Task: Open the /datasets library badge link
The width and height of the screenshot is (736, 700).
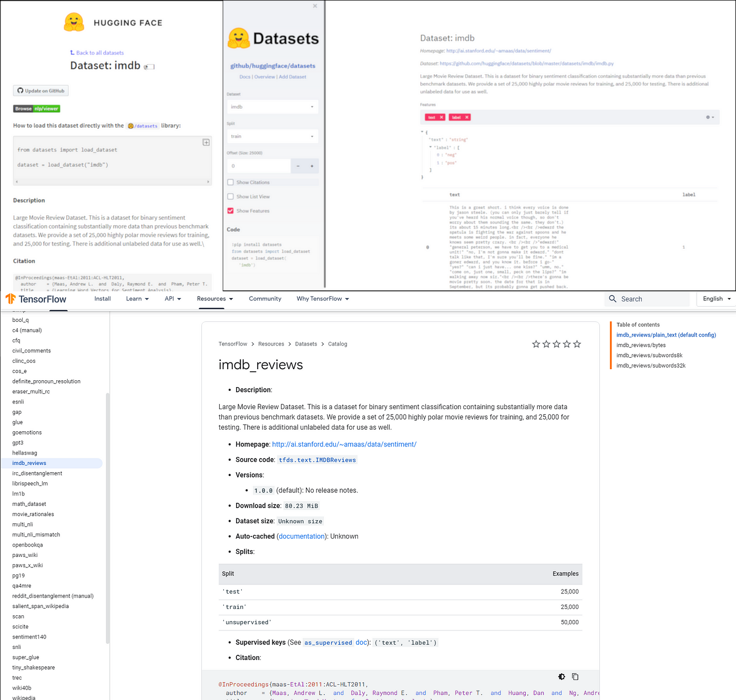Action: 142,126
